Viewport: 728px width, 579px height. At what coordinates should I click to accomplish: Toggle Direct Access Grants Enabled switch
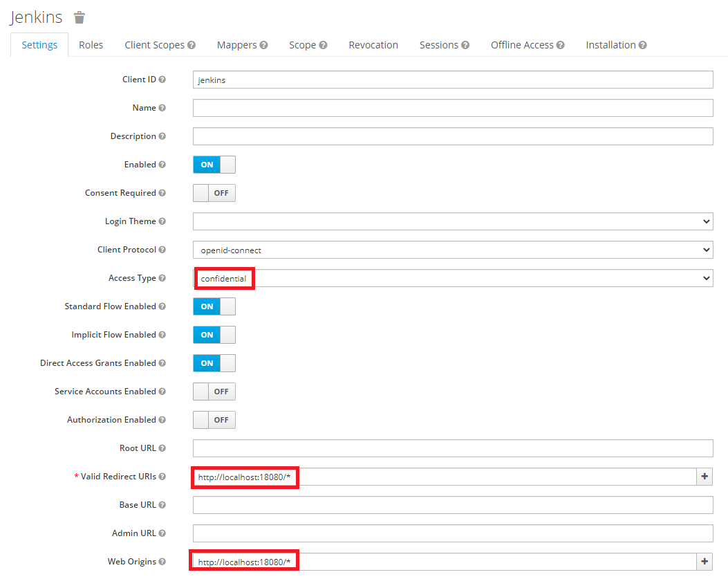tap(214, 363)
